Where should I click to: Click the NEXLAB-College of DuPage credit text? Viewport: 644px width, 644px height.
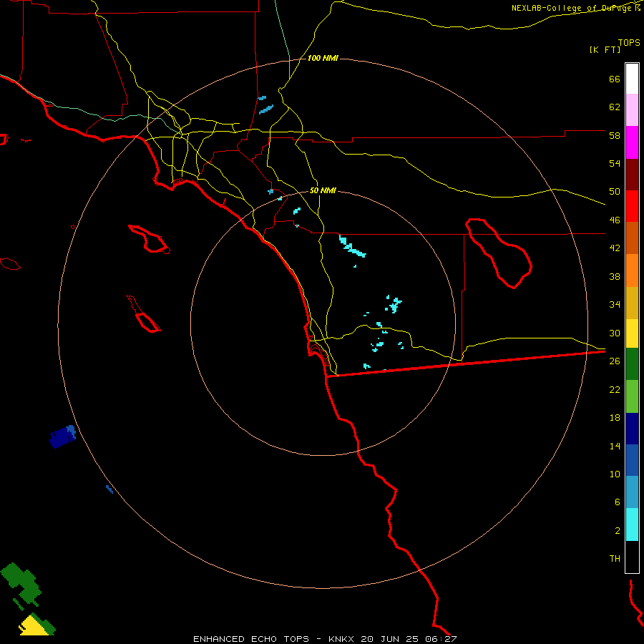point(573,8)
